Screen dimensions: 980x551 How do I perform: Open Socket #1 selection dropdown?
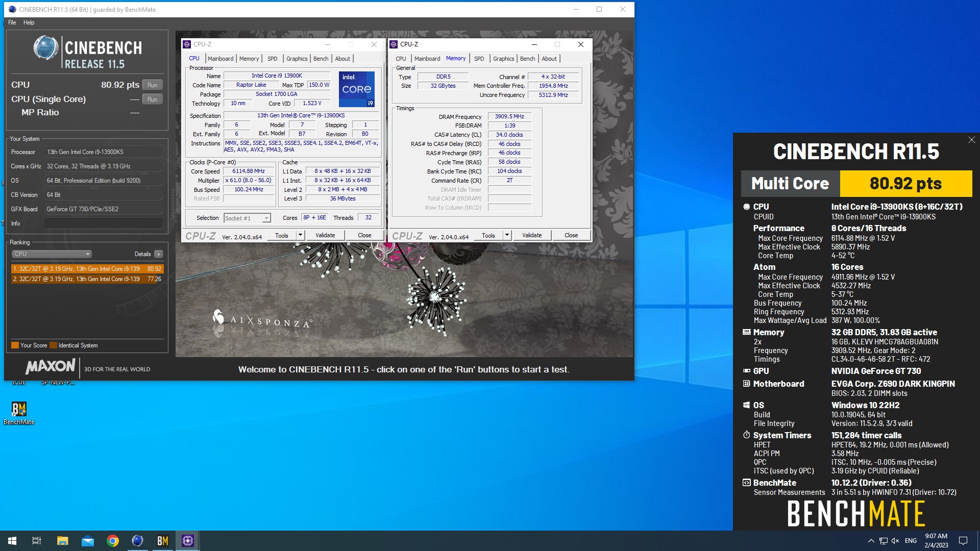247,218
